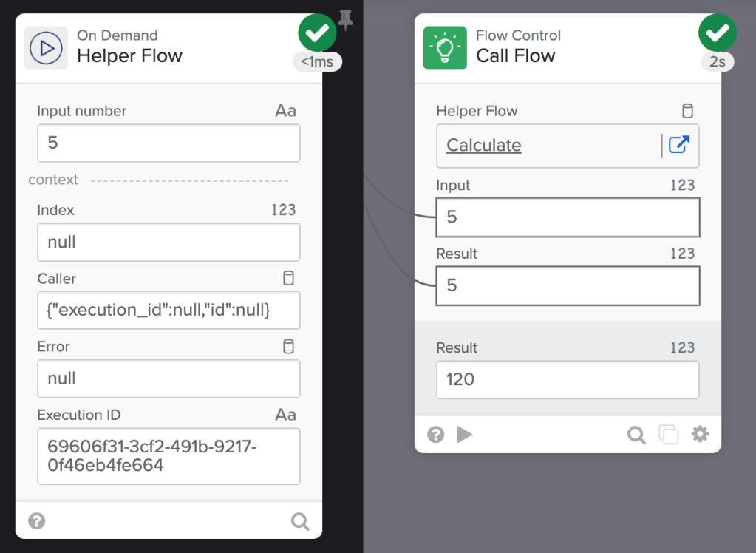Click Call Flow success checkmark badge
This screenshot has width=756, height=553.
pyautogui.click(x=717, y=33)
